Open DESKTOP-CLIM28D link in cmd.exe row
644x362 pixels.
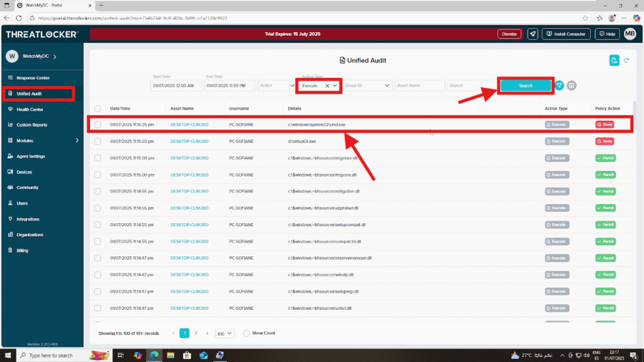click(x=189, y=124)
